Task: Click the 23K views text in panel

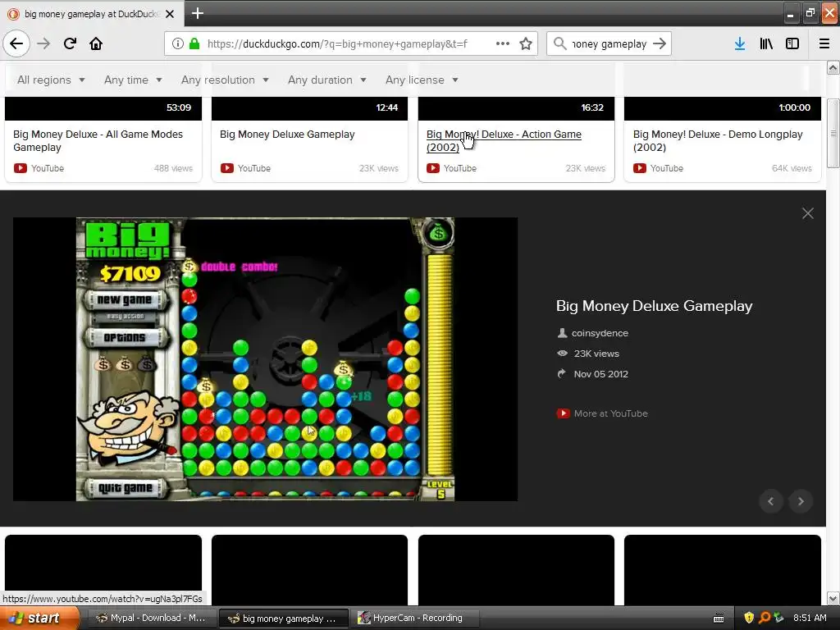Action: (x=596, y=354)
